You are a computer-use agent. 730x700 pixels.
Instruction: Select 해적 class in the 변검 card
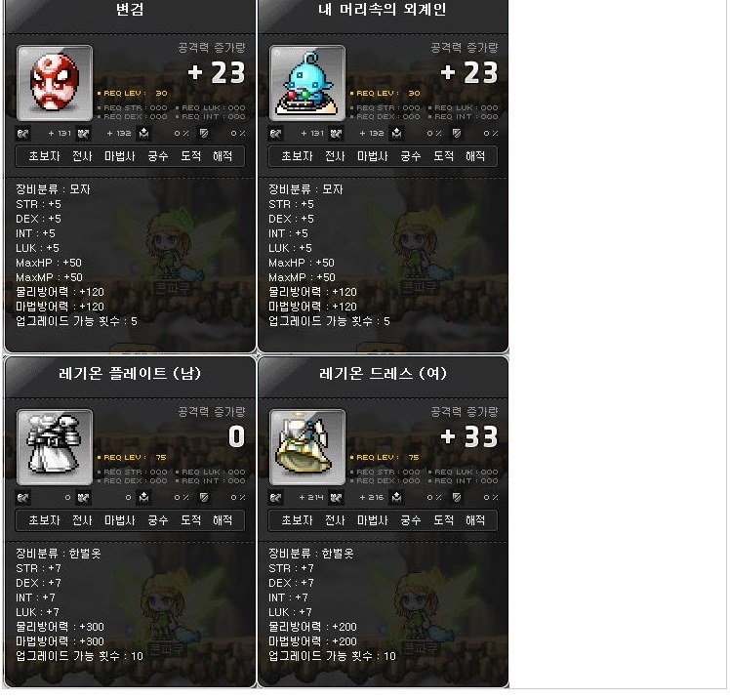[x=223, y=156]
